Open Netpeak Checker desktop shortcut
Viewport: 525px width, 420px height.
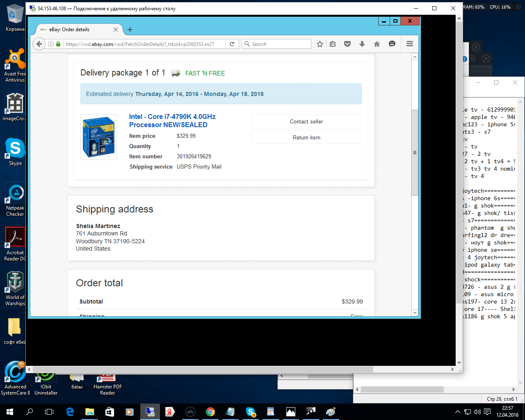pyautogui.click(x=15, y=200)
